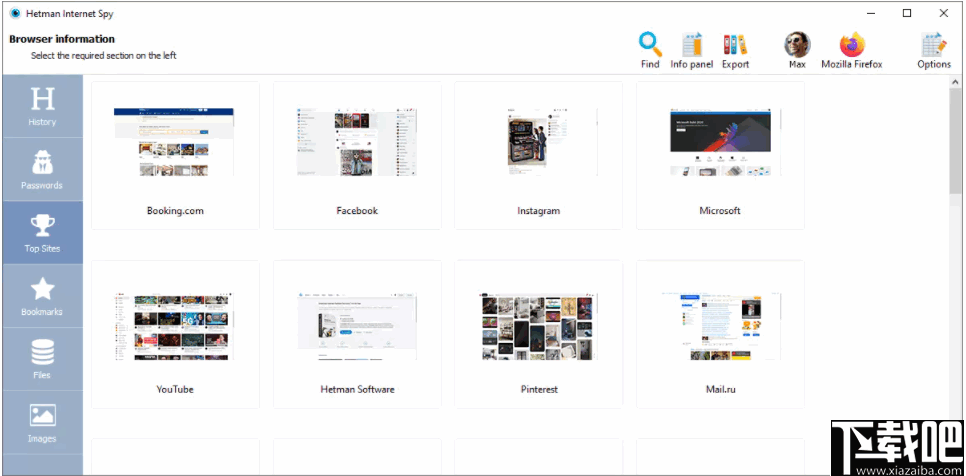Viewport: 966px width, 476px height.
Task: Click the YouTube label
Action: tap(175, 389)
